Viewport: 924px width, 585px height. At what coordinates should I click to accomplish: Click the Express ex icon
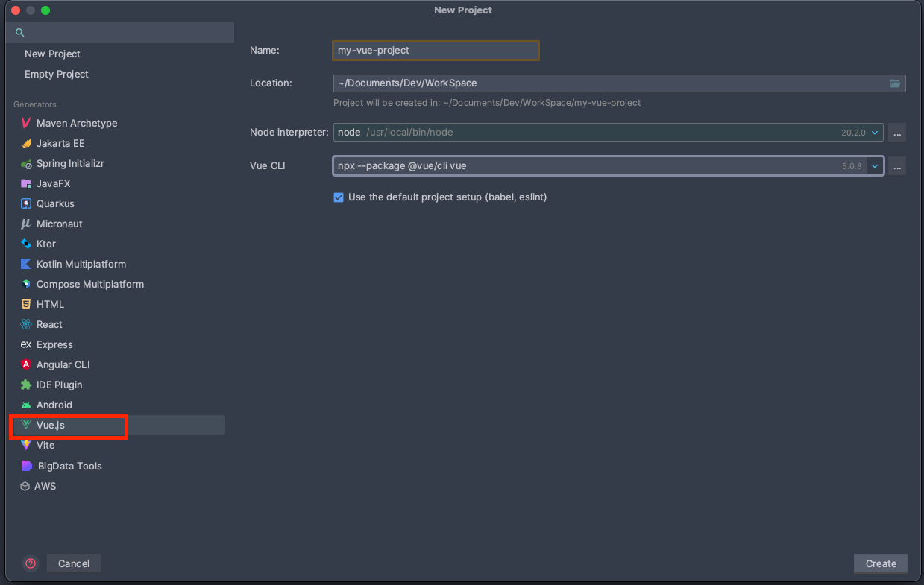pyautogui.click(x=26, y=344)
